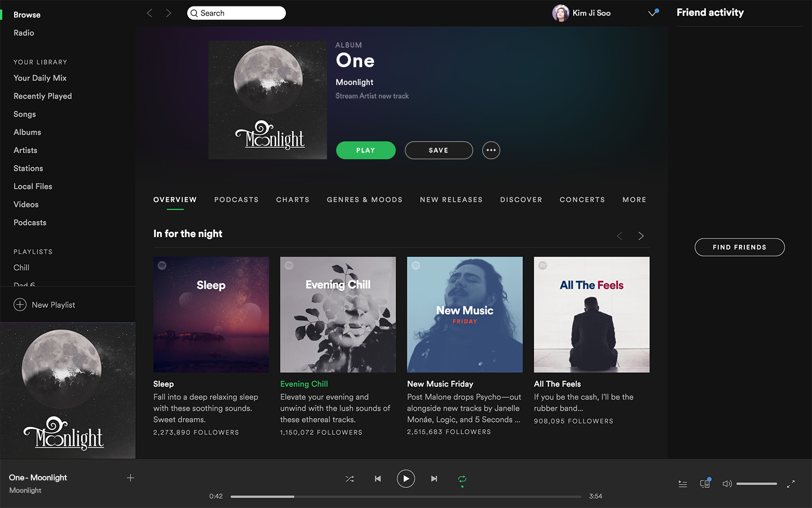Open the New Releases tab

[x=451, y=200]
